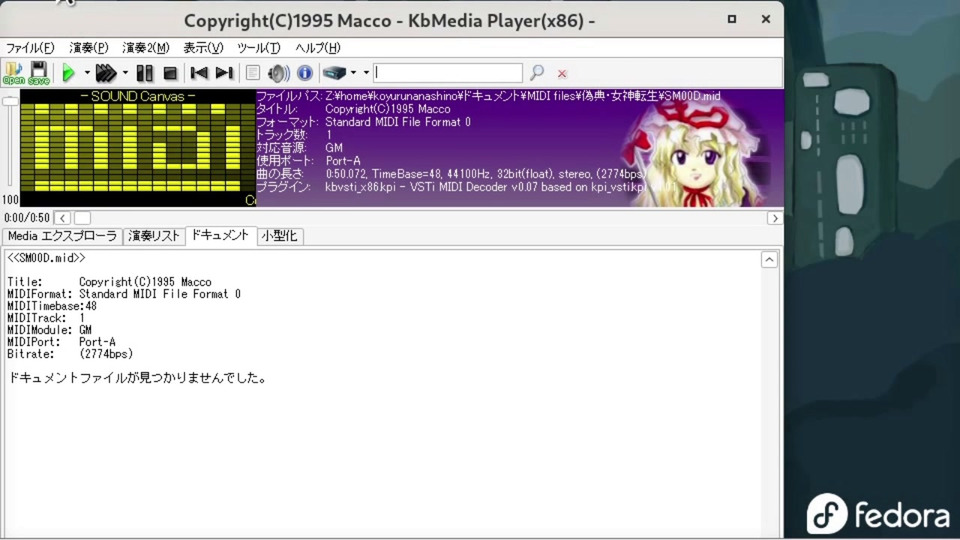Viewport: 960px width, 540px height.
Task: Click the Open file icon
Action: (13, 73)
